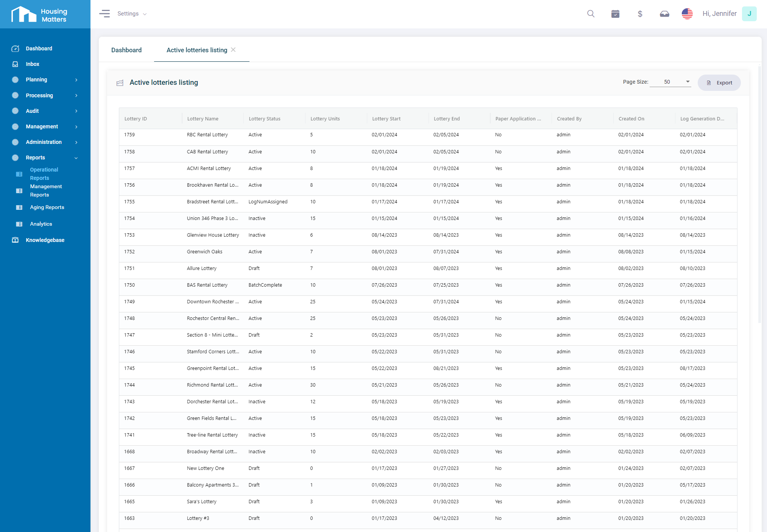Screen dimensions: 767x532
Task: Click the search magnifier icon
Action: (x=591, y=14)
